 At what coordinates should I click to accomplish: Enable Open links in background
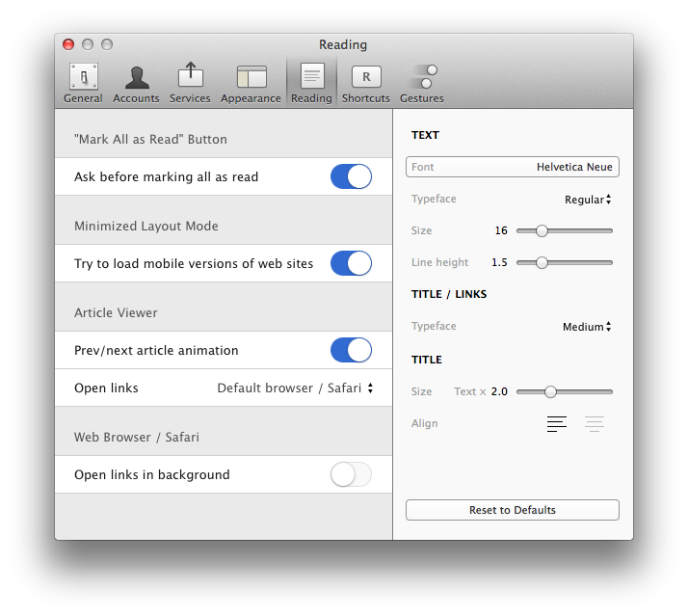tap(351, 474)
